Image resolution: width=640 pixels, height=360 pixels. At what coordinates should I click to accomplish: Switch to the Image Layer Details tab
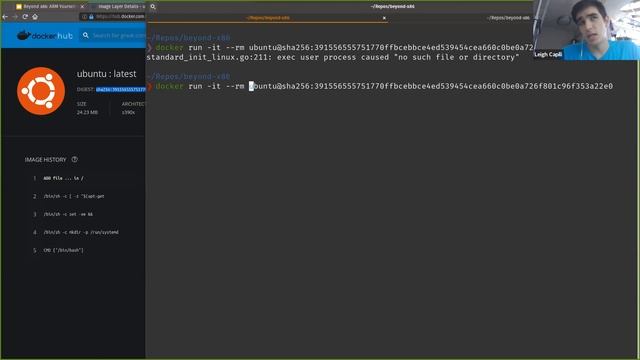point(118,7)
